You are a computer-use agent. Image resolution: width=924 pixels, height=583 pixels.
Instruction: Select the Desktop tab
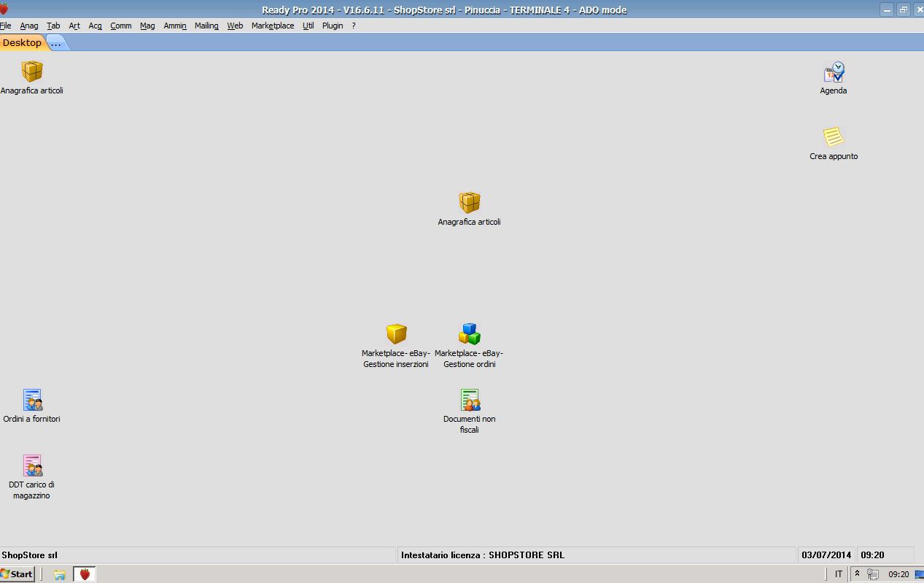[23, 42]
